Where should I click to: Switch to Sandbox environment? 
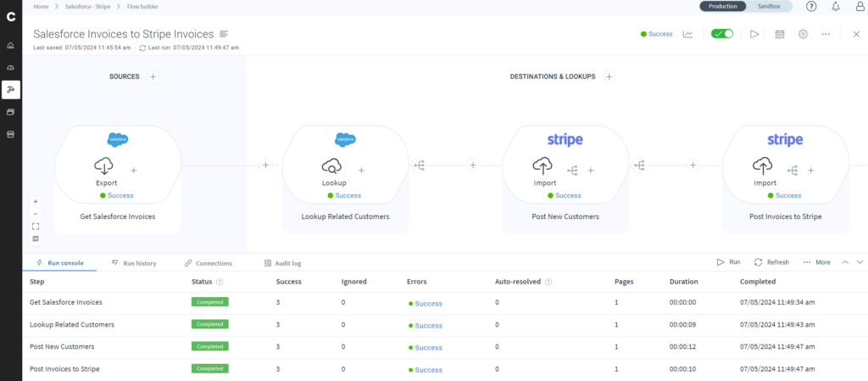(769, 6)
